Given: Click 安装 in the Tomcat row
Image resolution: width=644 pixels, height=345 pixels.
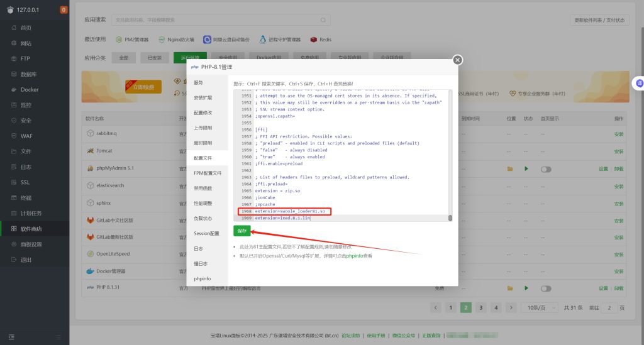Looking at the screenshot, I should [x=619, y=151].
